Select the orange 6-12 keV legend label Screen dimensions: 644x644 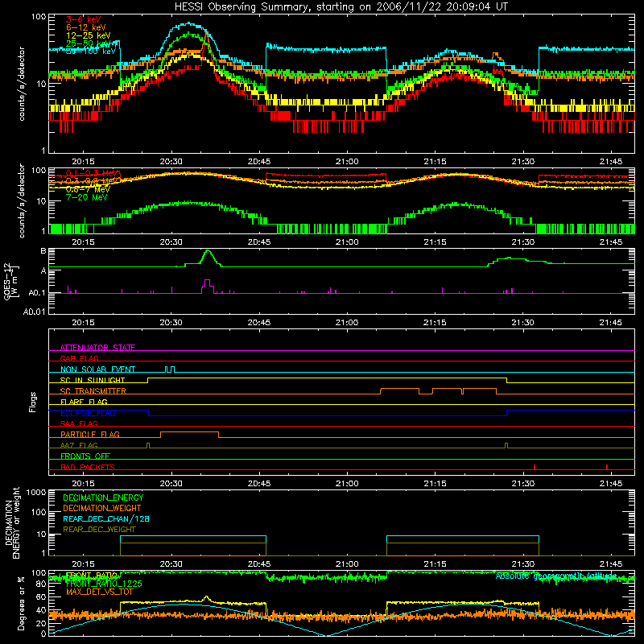point(86,27)
